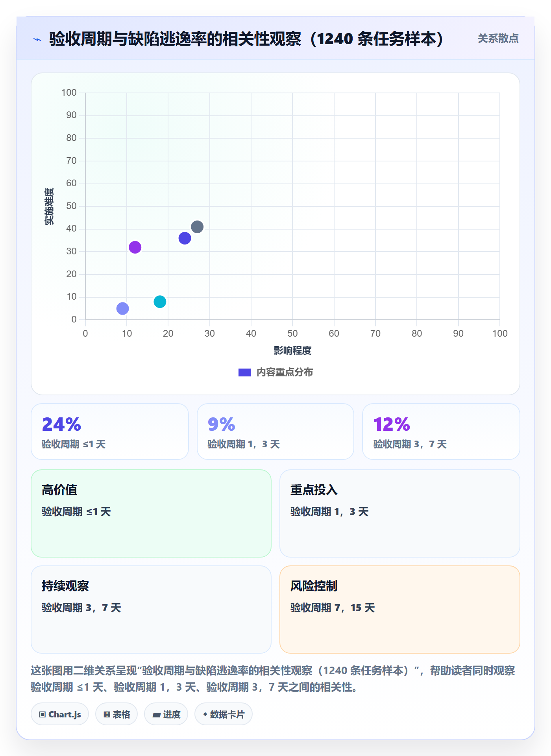Click the description paragraph starting 这张图用二维关系

pos(273,679)
